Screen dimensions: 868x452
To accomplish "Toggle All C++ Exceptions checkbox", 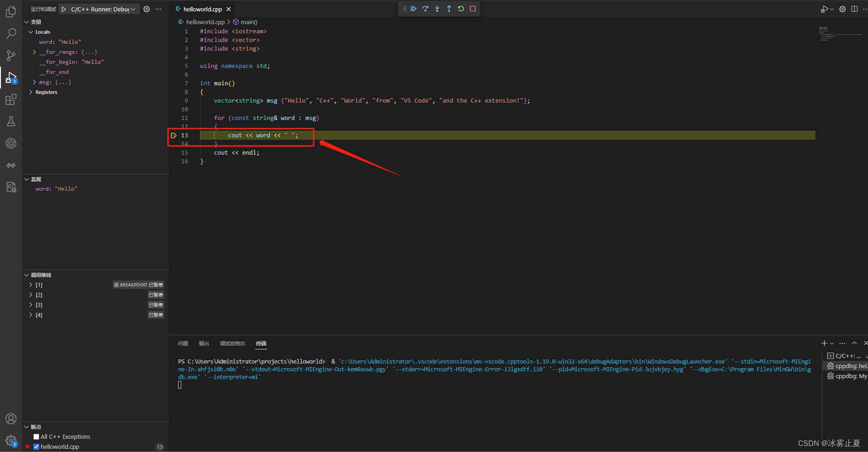I will click(x=36, y=436).
